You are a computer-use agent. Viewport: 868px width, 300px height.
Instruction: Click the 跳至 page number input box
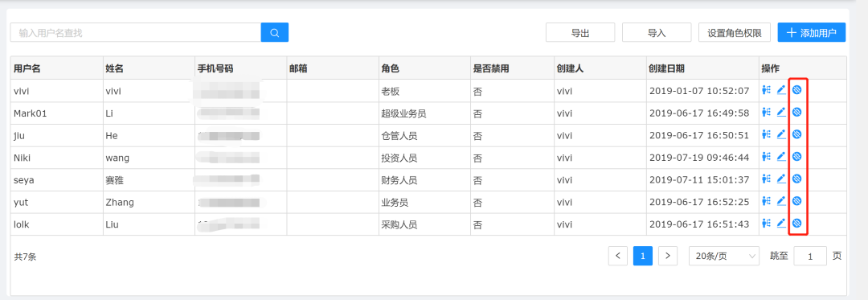[x=810, y=256]
